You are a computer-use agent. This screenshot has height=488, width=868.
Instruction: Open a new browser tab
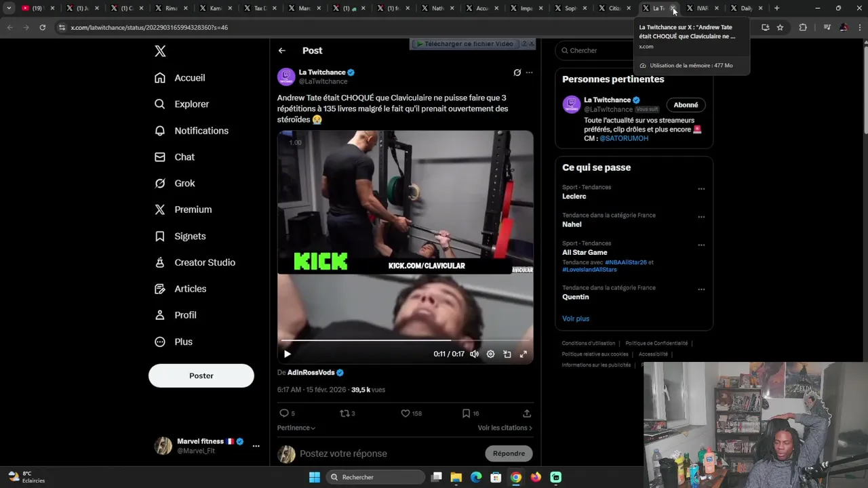(x=776, y=8)
